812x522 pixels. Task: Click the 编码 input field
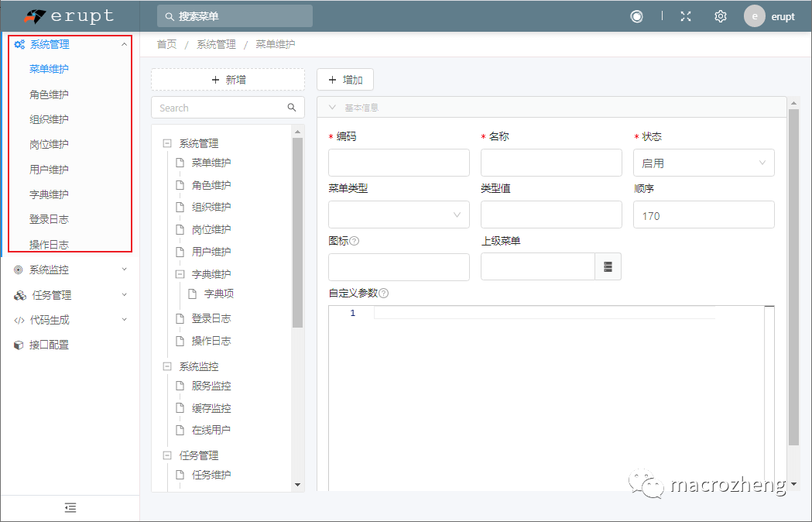[399, 163]
